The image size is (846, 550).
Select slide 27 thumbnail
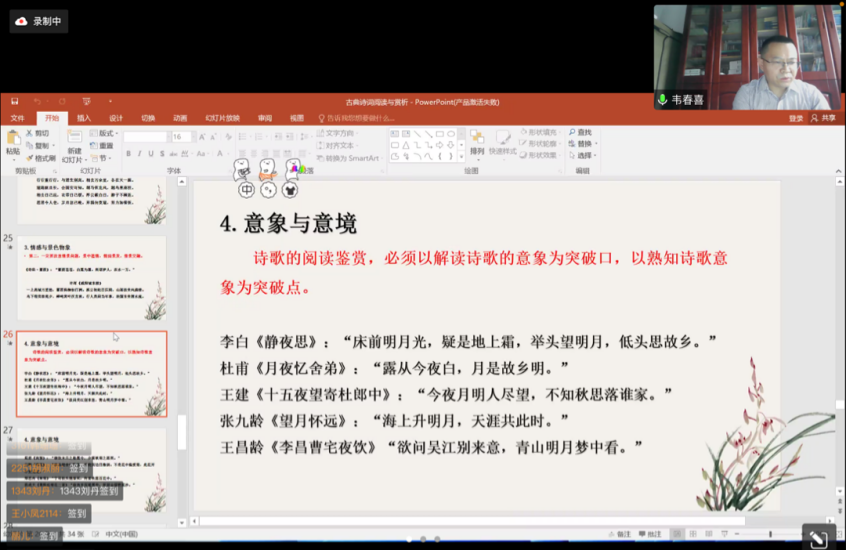[92, 470]
